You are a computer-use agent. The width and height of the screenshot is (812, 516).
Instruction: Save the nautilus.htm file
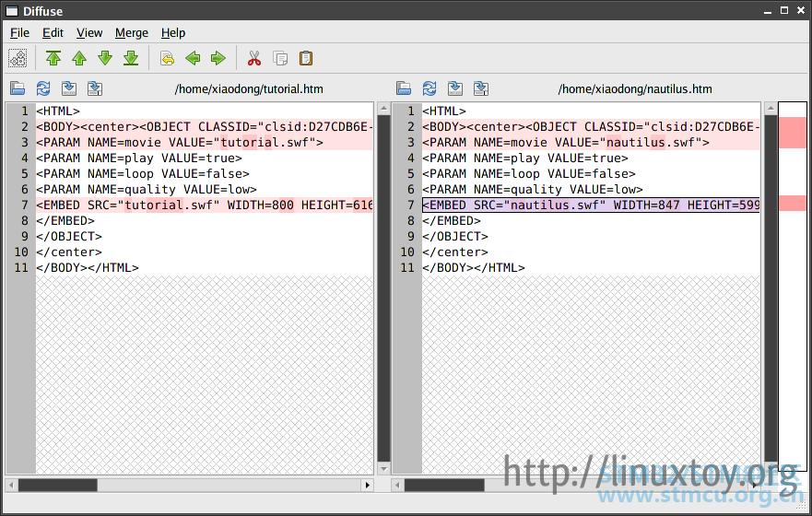coord(455,88)
